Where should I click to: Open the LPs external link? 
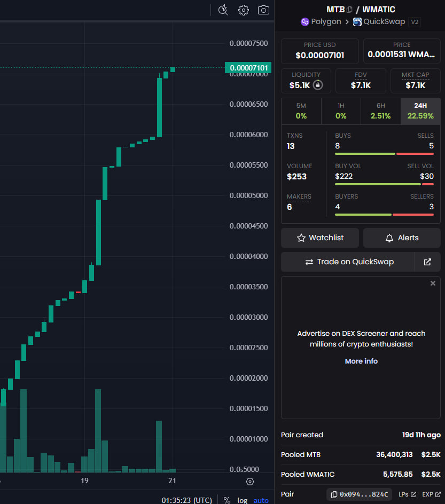point(408,494)
